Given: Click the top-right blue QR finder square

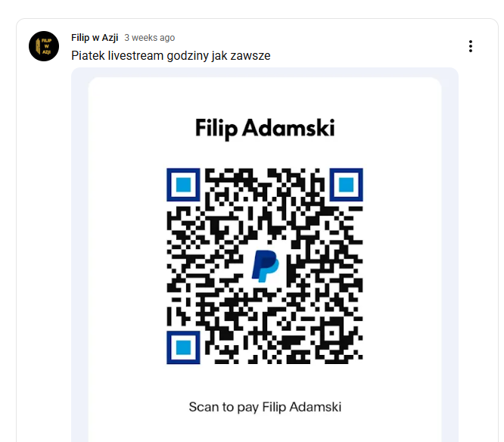Looking at the screenshot, I should pos(346,185).
